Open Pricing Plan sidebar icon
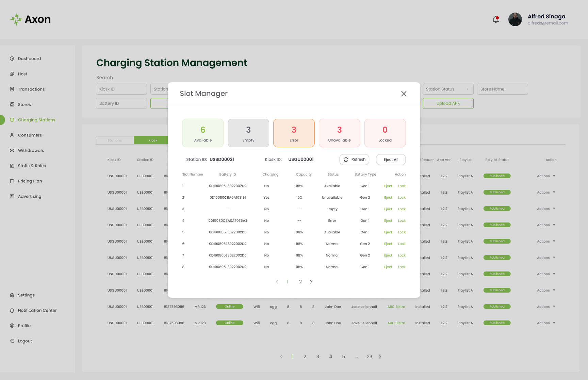The image size is (588, 380). tap(12, 181)
